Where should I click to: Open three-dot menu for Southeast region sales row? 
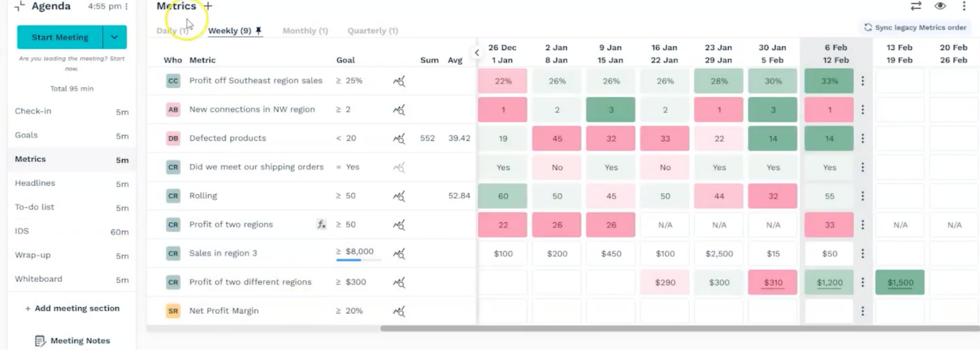[x=862, y=81]
